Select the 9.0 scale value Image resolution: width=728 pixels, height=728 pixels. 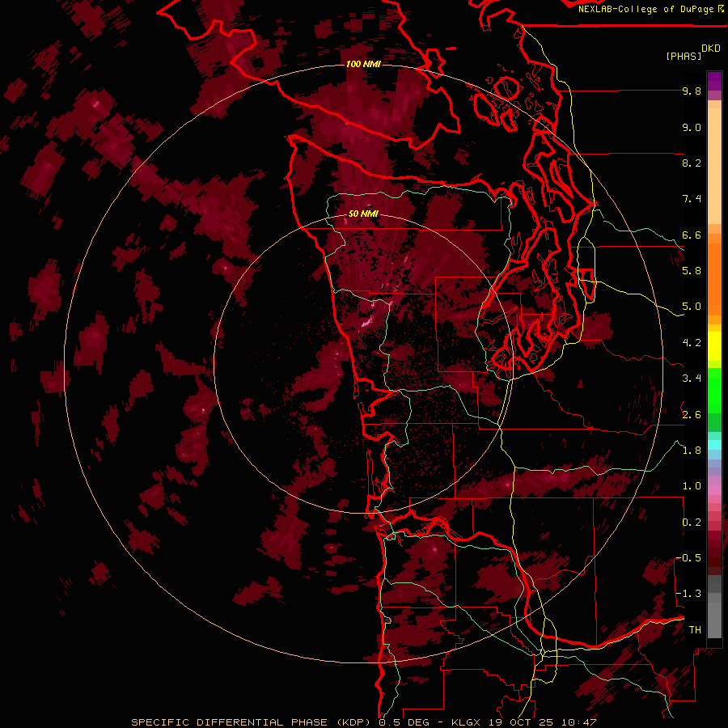point(692,127)
